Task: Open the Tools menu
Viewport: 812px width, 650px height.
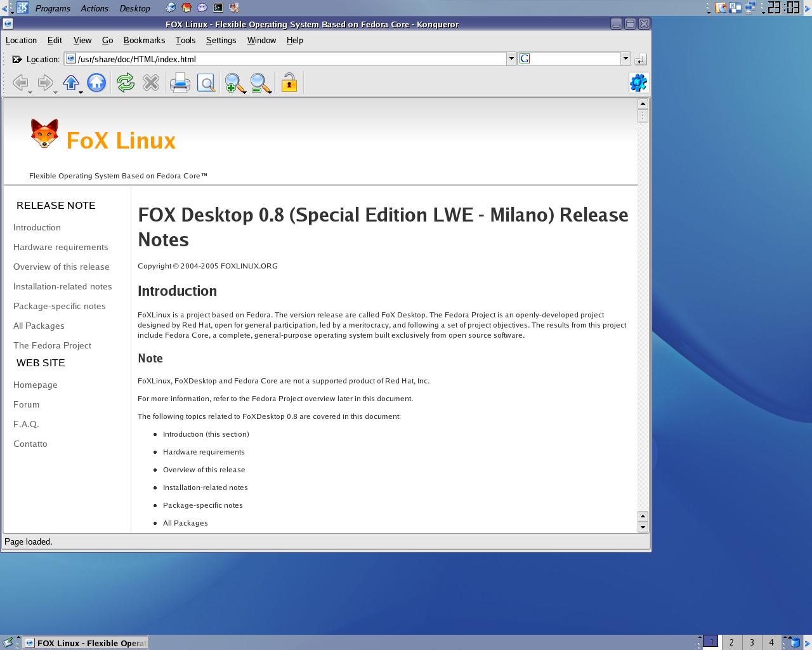Action: (185, 40)
